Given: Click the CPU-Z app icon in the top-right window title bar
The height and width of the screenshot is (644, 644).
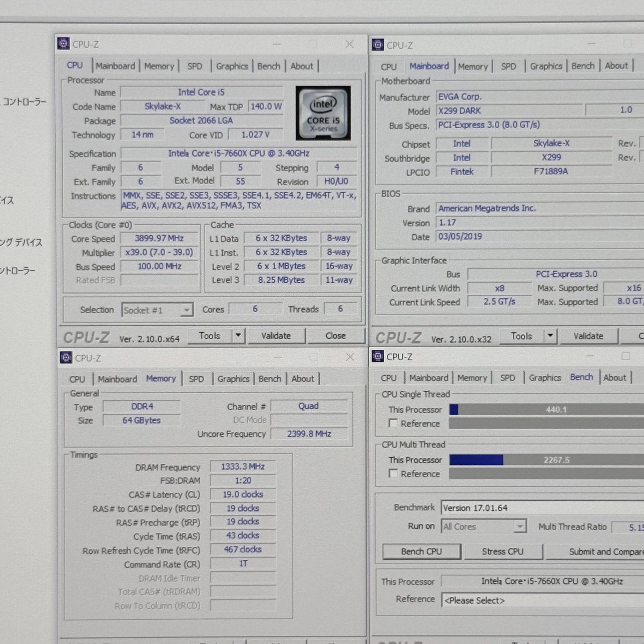Looking at the screenshot, I should [378, 45].
